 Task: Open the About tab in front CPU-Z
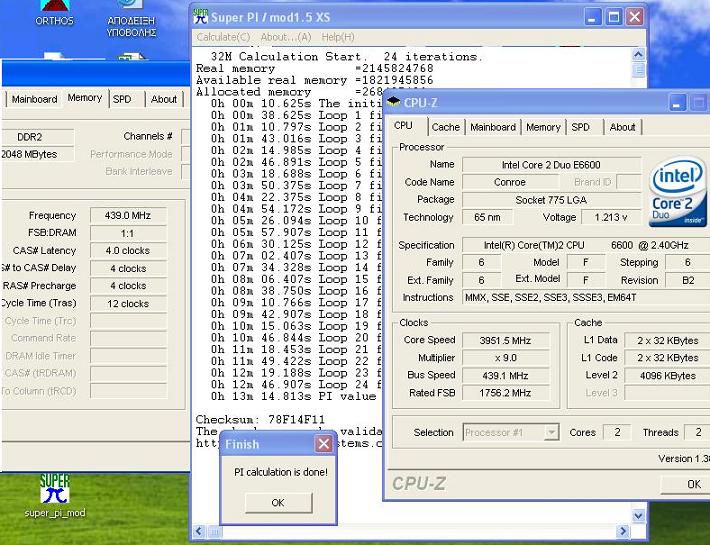click(622, 127)
